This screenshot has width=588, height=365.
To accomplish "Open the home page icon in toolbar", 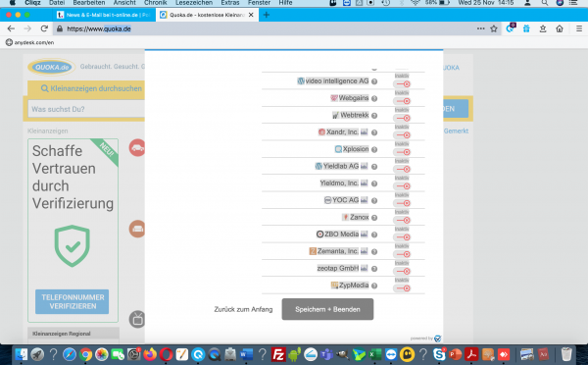I will pos(560,28).
